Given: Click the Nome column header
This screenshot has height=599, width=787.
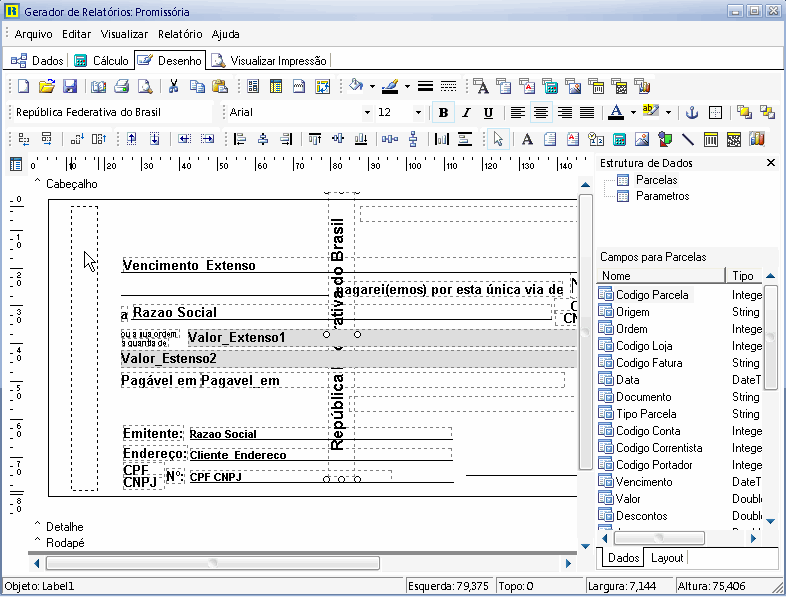Looking at the screenshot, I should pyautogui.click(x=661, y=276).
